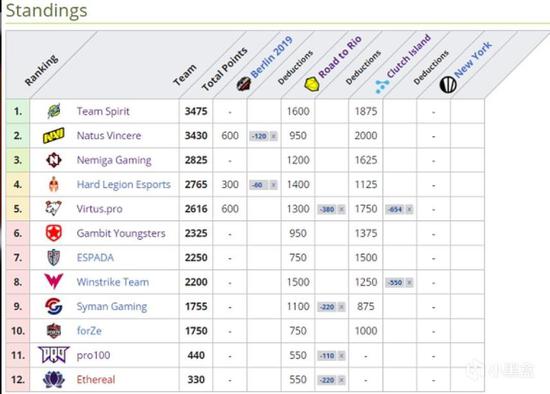Click Nemiga Gaming's total 2825
Image resolution: width=550 pixels, height=394 pixels.
196,160
